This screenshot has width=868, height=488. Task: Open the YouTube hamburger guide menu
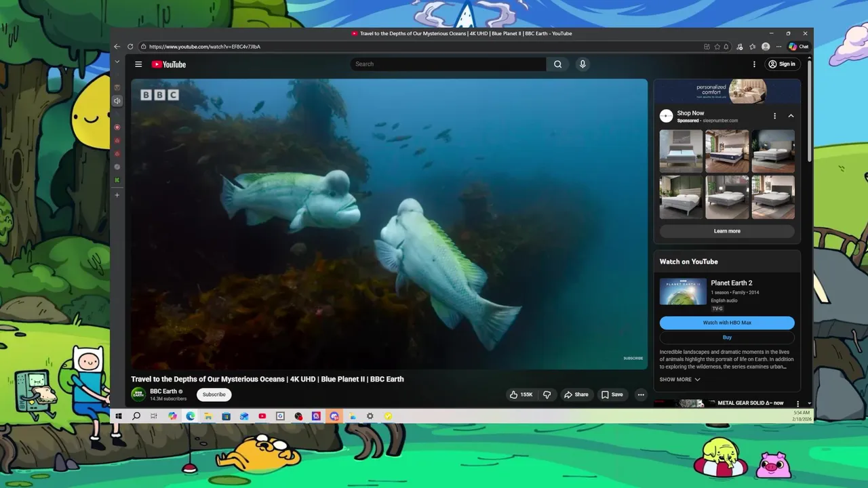138,64
